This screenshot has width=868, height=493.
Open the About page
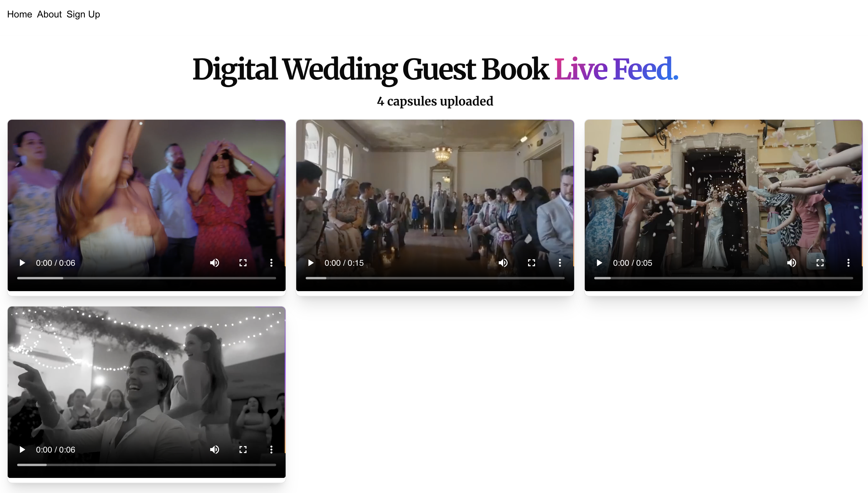click(49, 14)
